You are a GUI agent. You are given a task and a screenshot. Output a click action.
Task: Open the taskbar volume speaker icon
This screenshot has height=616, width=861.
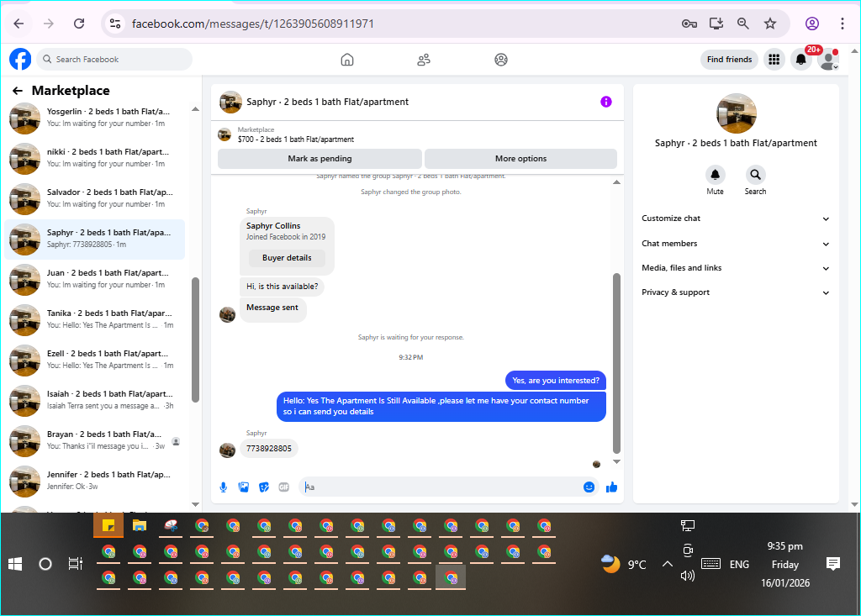[x=688, y=576]
